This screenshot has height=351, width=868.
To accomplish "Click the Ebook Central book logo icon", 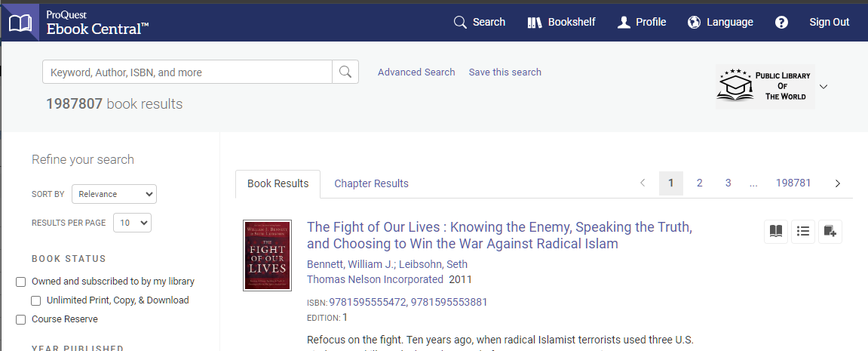I will (20, 23).
